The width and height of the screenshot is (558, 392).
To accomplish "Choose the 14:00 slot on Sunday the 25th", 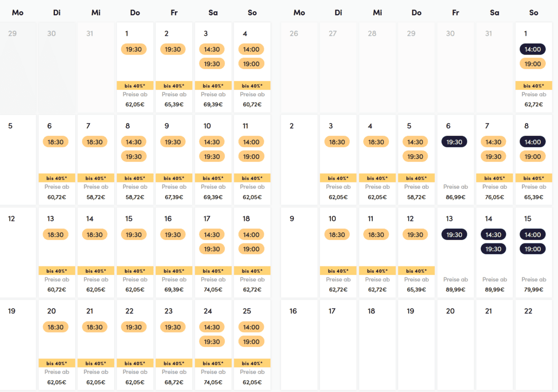I will click(251, 327).
